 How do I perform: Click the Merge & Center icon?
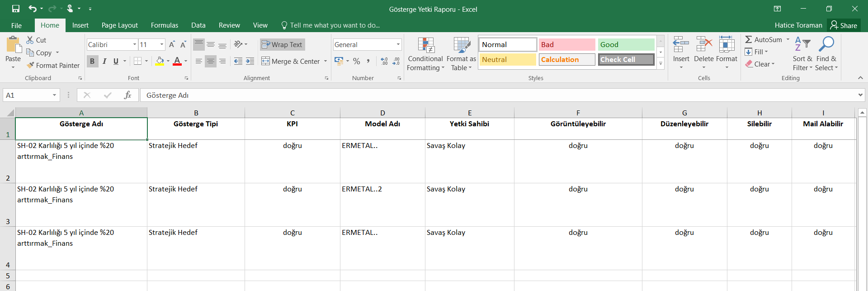266,61
